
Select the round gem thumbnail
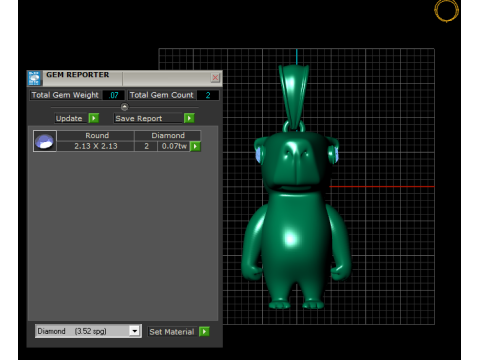[x=45, y=141]
